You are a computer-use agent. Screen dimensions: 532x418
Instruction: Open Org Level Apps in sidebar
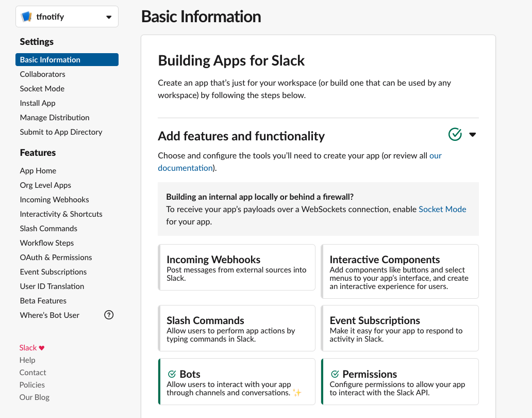[45, 185]
